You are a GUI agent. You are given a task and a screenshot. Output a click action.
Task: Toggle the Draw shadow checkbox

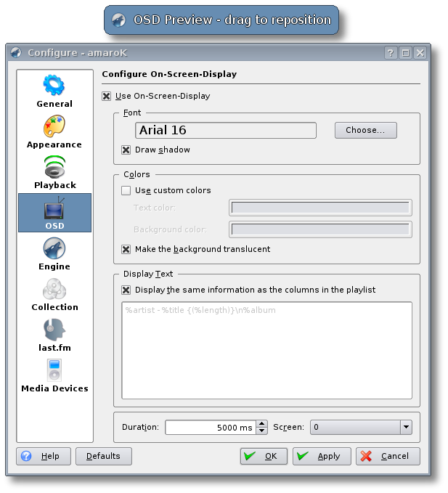pos(126,150)
